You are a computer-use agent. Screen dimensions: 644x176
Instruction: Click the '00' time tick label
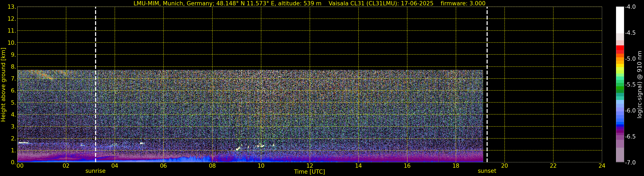coord(20,166)
